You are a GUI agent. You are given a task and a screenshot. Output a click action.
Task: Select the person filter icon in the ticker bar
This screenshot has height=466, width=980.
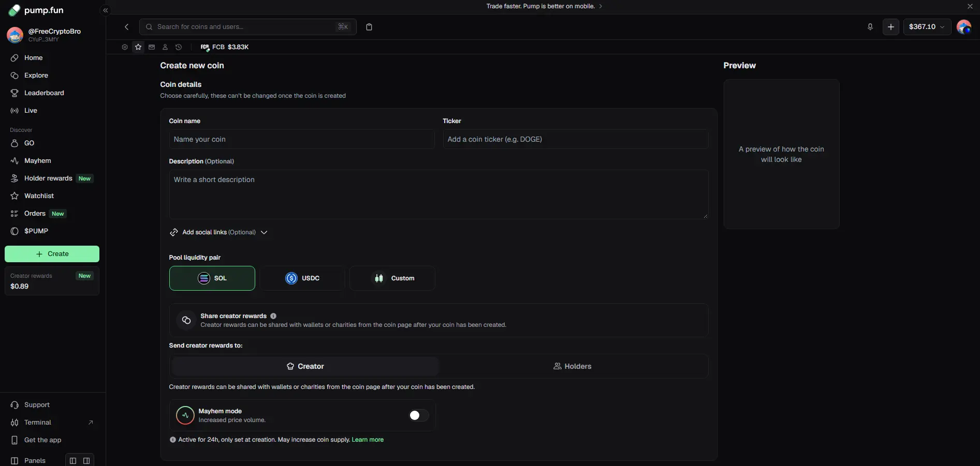pos(165,47)
